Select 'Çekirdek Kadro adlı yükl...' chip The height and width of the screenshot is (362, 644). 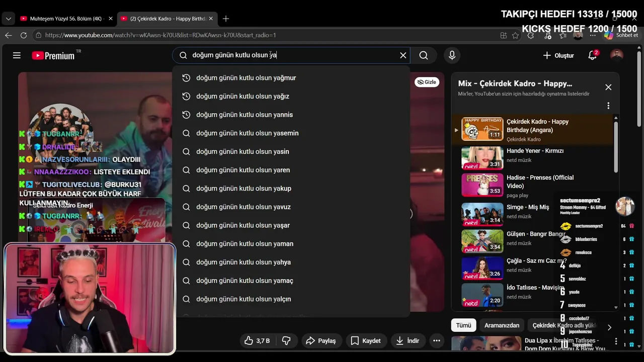click(x=563, y=325)
